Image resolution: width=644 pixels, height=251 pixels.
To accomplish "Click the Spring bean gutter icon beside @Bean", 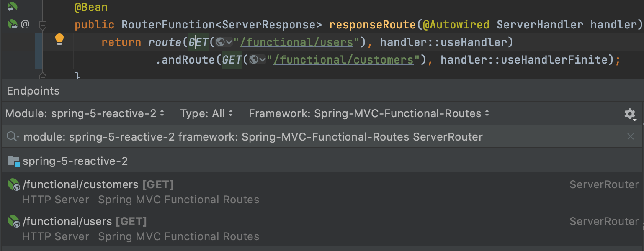I will 12,7.
